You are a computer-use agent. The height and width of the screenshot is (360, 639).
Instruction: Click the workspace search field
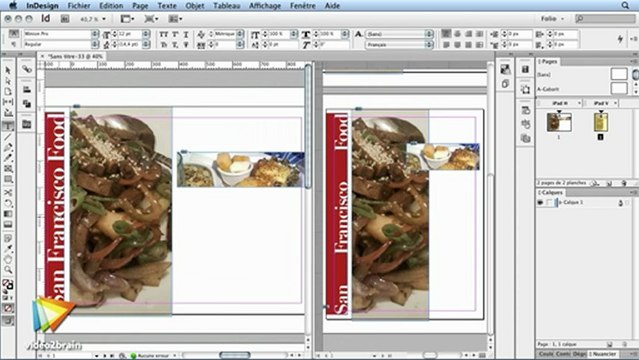(605, 19)
